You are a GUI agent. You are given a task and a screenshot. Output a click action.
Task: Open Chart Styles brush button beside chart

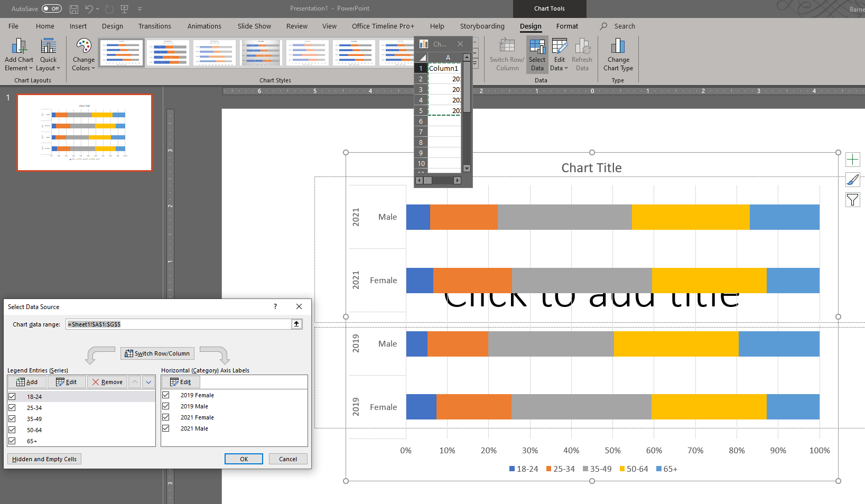(x=853, y=180)
